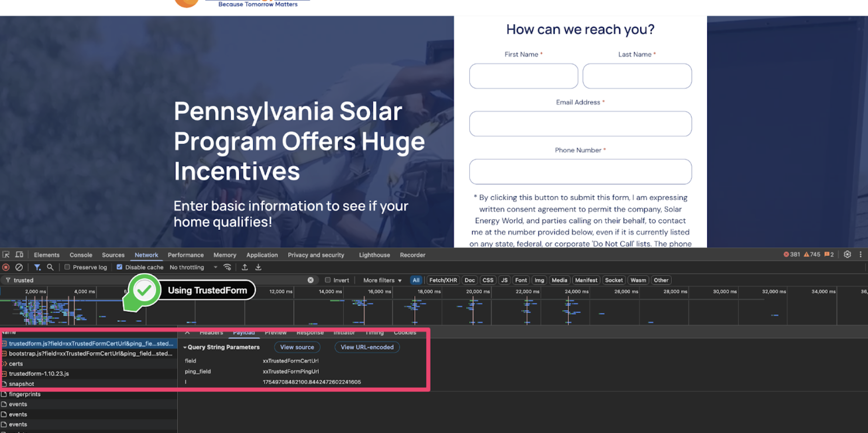This screenshot has width=868, height=433.
Task: Switch to the Console tab
Action: (81, 255)
